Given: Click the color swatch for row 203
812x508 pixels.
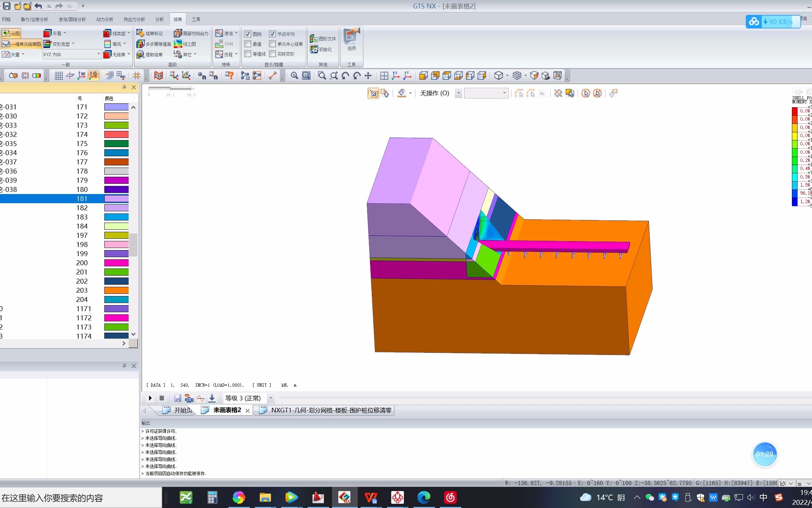Looking at the screenshot, I should [x=116, y=290].
